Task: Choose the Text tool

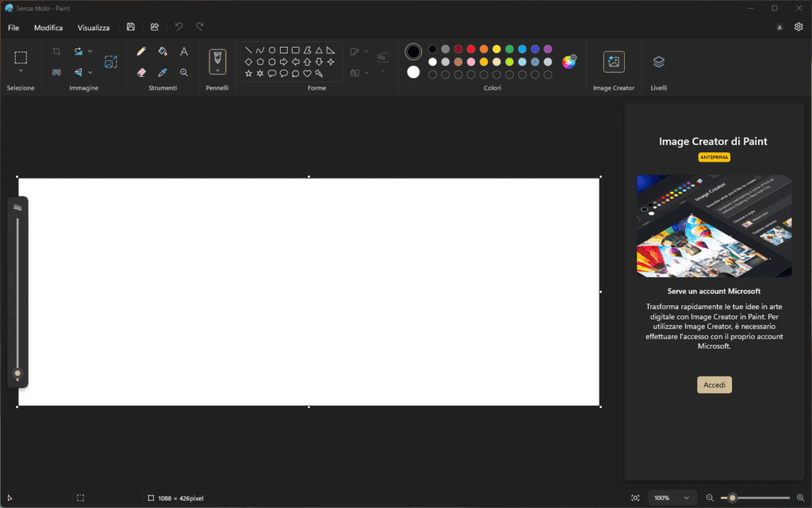Action: [184, 52]
